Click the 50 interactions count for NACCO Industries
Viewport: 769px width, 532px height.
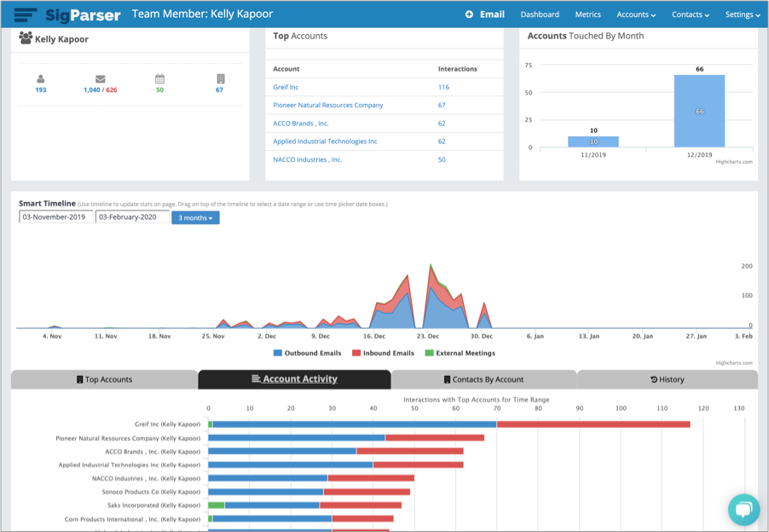coord(442,159)
